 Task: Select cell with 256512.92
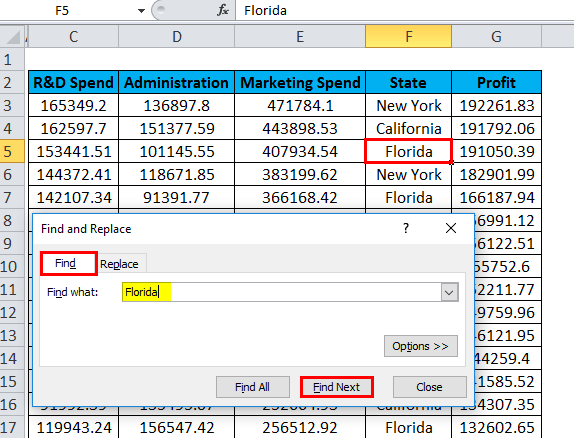pos(300,427)
